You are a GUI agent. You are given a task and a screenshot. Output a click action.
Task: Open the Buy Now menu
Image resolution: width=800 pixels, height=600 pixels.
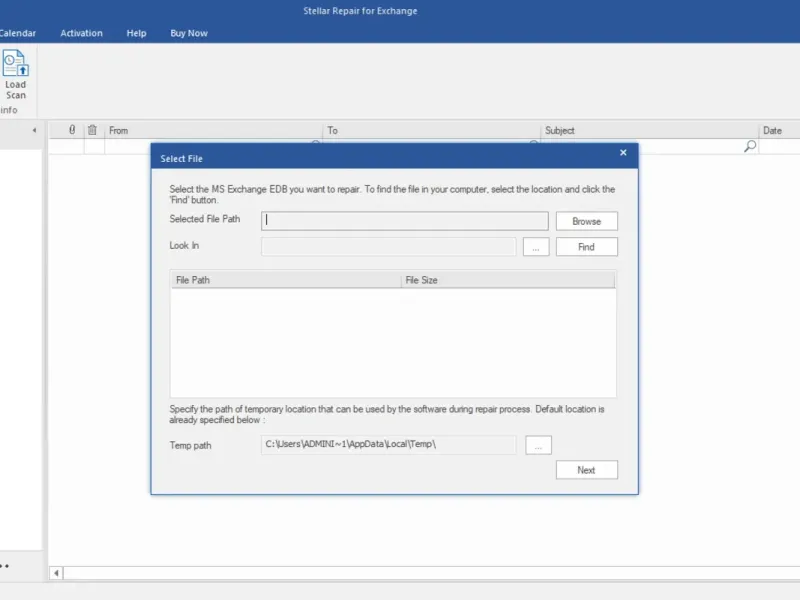[x=189, y=33]
